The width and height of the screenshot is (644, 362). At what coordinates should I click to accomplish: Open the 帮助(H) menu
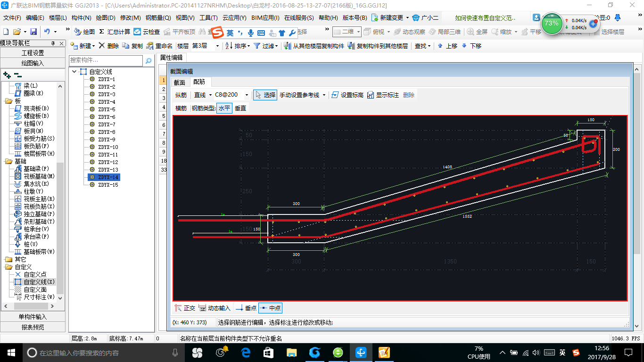click(329, 18)
